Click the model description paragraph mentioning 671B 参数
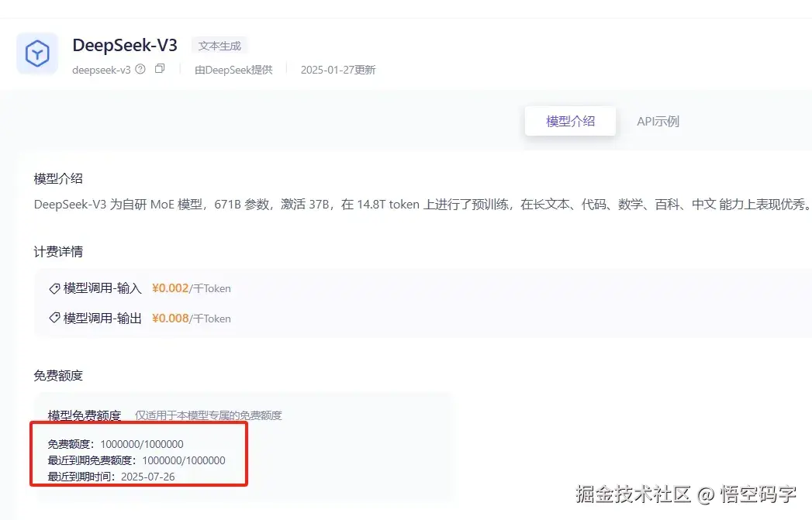This screenshot has width=812, height=520. pyautogui.click(x=422, y=205)
